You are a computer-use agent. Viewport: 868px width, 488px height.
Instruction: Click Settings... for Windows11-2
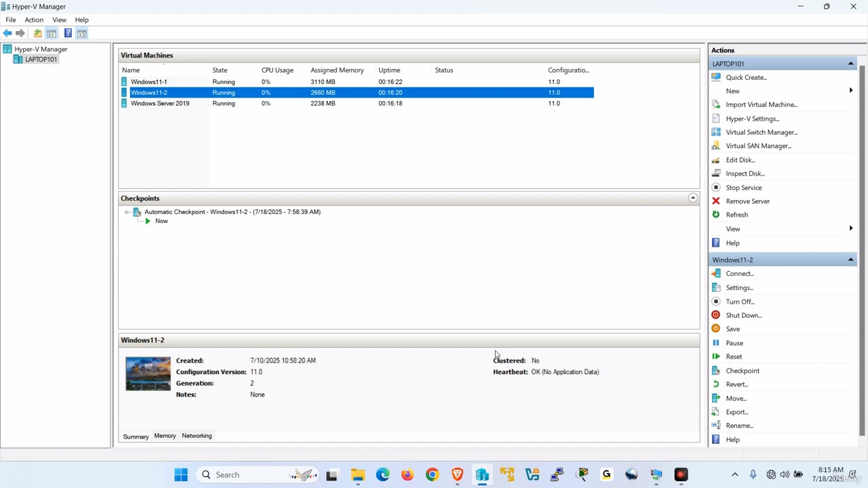pyautogui.click(x=739, y=287)
